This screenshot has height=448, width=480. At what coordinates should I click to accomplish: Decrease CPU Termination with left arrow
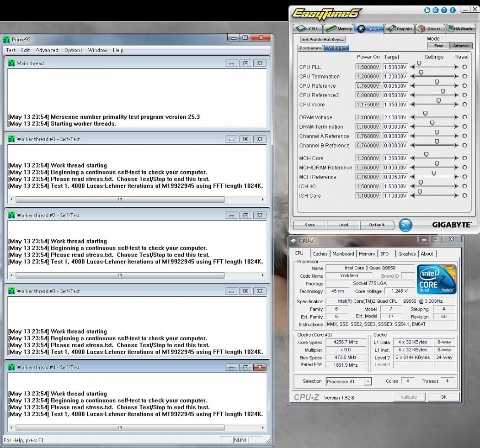tap(412, 76)
